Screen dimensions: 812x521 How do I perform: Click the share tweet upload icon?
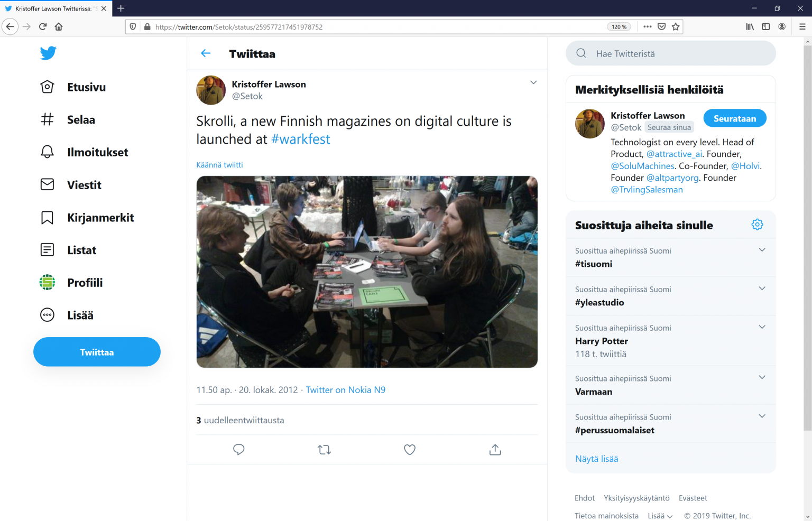pos(495,450)
